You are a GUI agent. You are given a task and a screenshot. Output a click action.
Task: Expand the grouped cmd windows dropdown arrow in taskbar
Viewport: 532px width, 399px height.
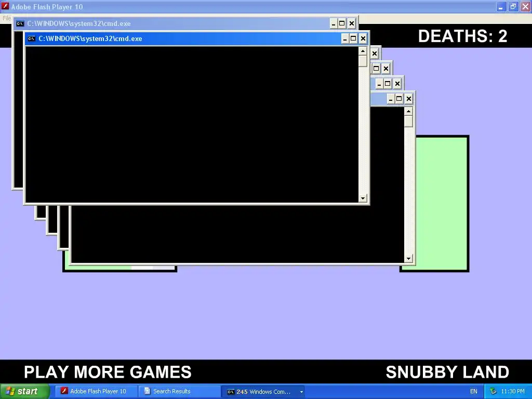point(301,392)
